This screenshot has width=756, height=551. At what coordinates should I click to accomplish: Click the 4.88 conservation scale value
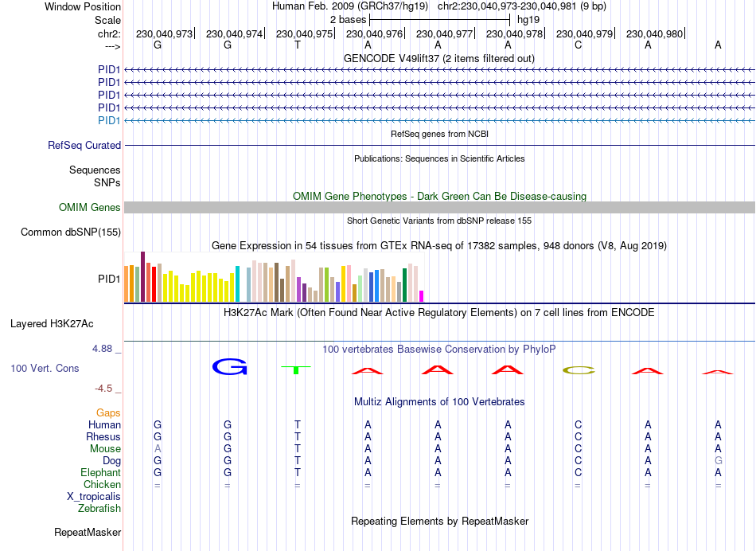pos(102,348)
